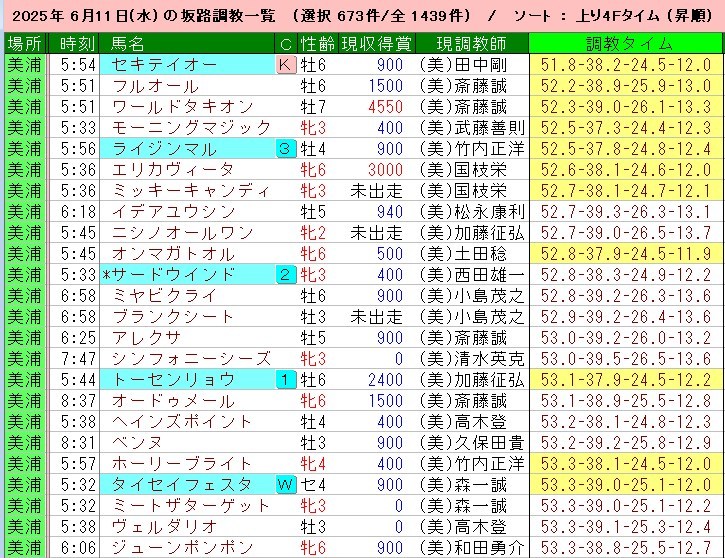Click the C column header
725x558 pixels.
pos(286,44)
